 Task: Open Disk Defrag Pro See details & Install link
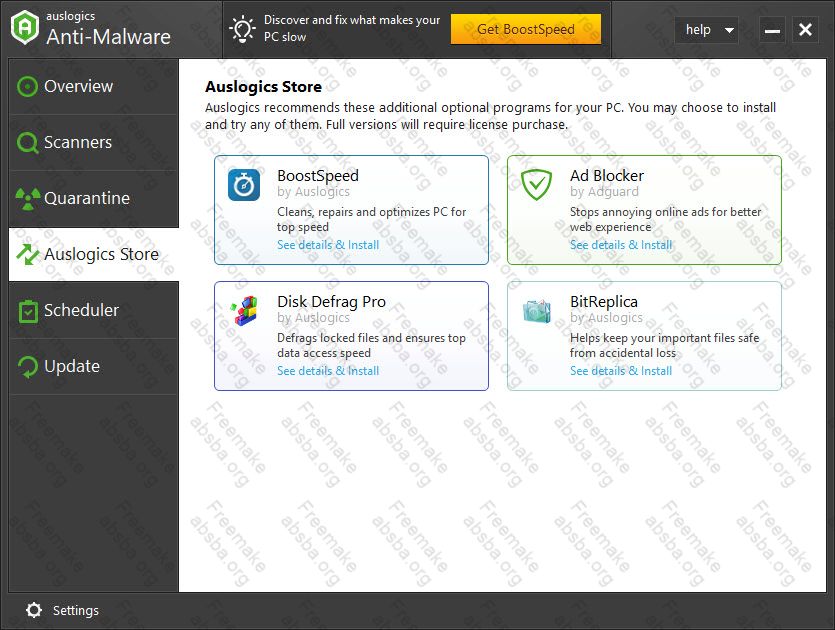[x=328, y=371]
